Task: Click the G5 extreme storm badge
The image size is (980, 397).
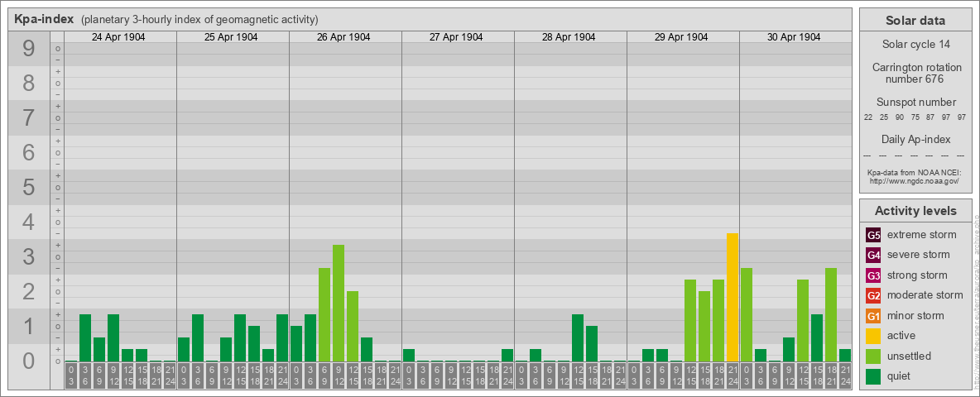Action: (874, 236)
